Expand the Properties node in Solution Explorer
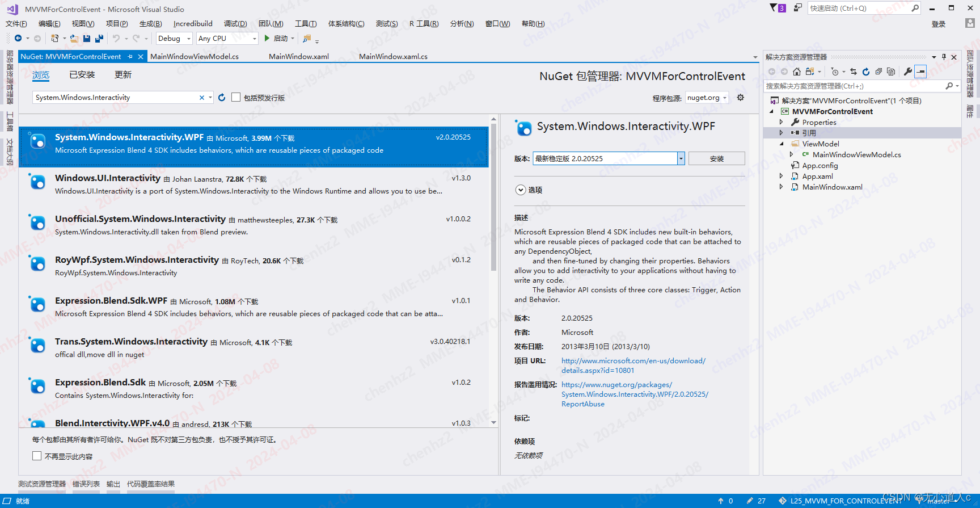This screenshot has width=980, height=508. (x=782, y=122)
